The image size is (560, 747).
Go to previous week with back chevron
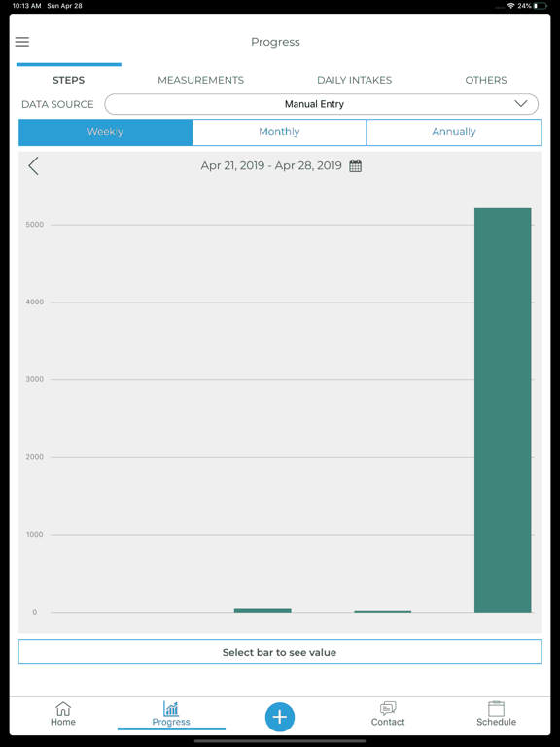33,165
